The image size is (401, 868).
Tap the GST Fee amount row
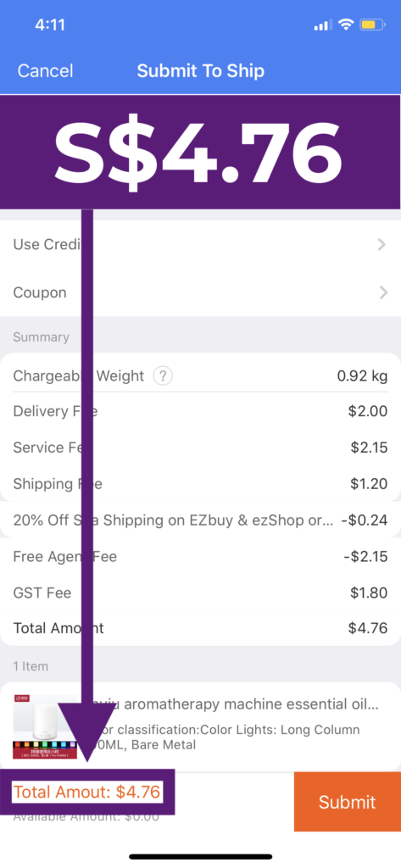pos(200,593)
